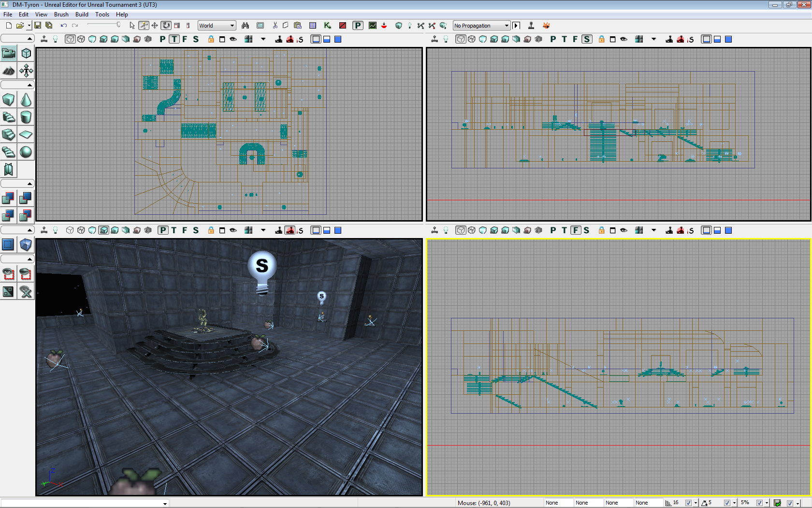Open the Edit menu
812x508 pixels.
(24, 15)
